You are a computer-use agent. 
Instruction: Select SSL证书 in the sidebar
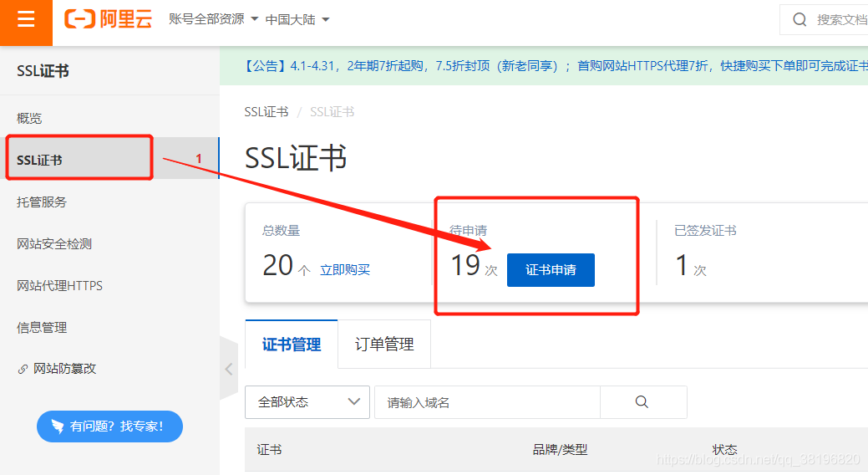coord(109,160)
